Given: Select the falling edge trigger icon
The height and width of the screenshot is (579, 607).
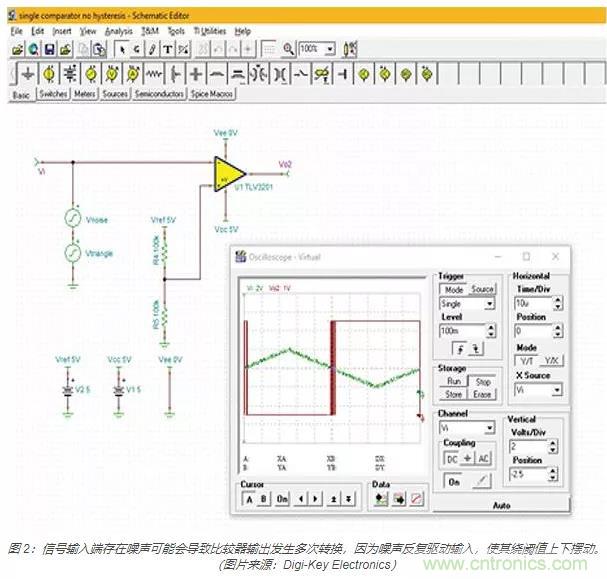Looking at the screenshot, I should click(x=477, y=349).
